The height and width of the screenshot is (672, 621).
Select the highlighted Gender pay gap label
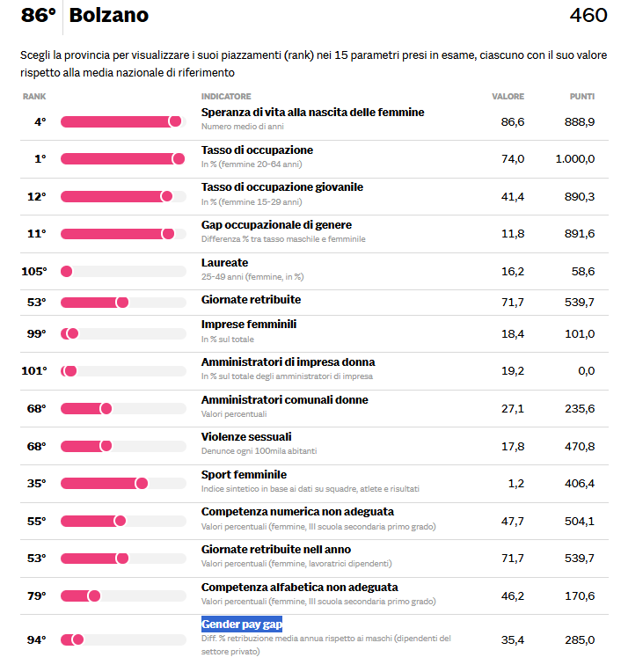pos(242,625)
